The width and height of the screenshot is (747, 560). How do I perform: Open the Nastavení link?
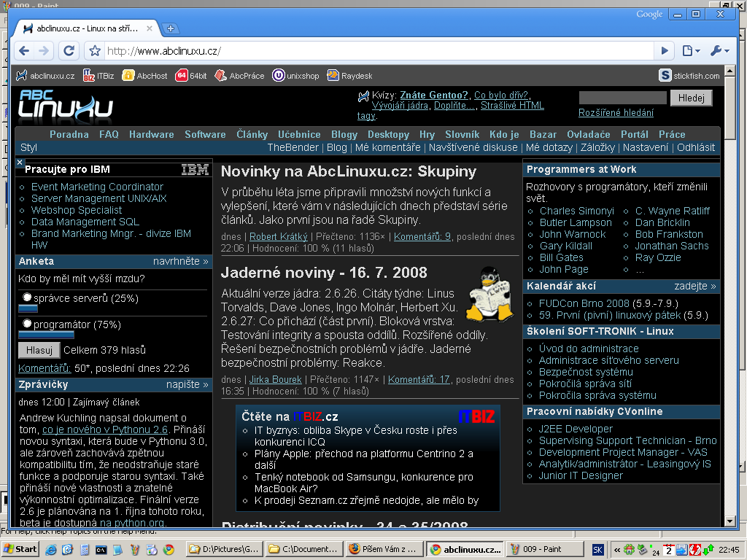pyautogui.click(x=646, y=147)
